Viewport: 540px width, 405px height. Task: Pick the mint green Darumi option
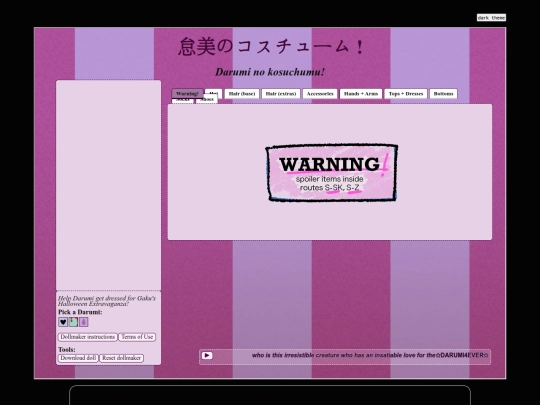[73, 322]
